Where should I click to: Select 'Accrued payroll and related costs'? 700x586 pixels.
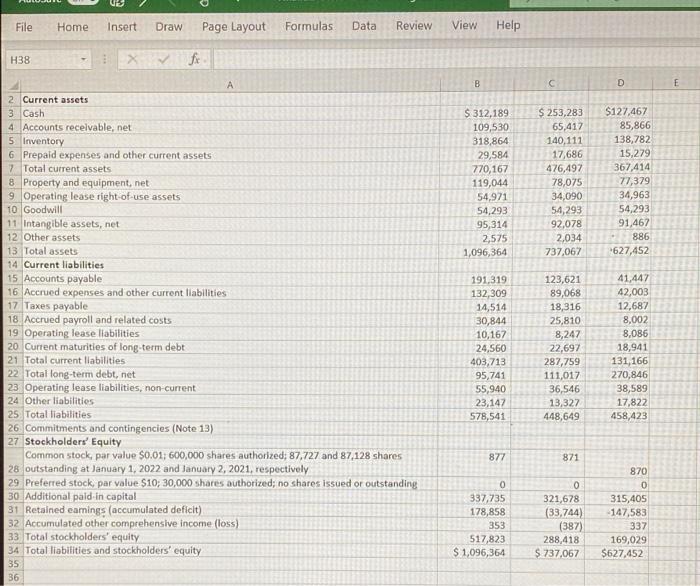pyautogui.click(x=230, y=320)
